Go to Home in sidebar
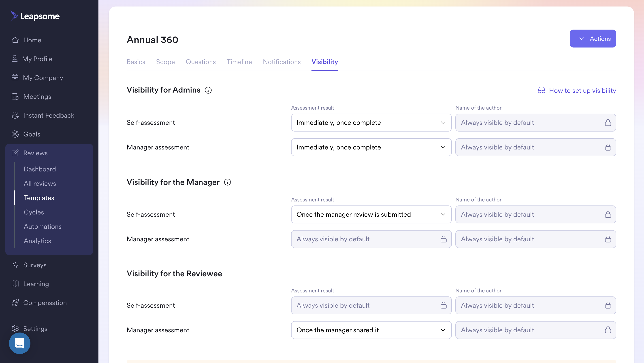Viewport: 644px width, 363px height. point(32,40)
